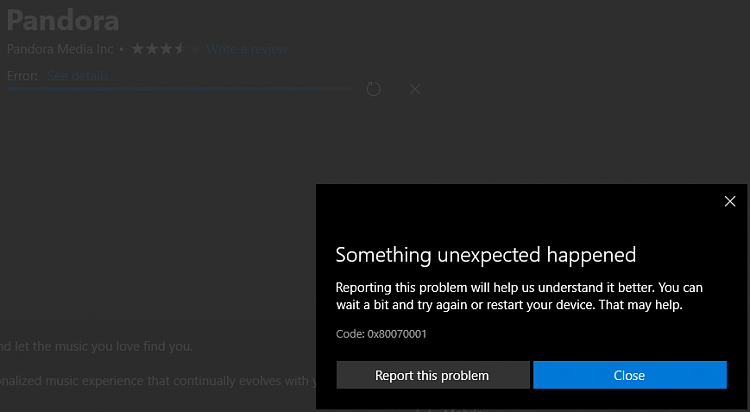Click the Pandora star rating

click(x=166, y=49)
